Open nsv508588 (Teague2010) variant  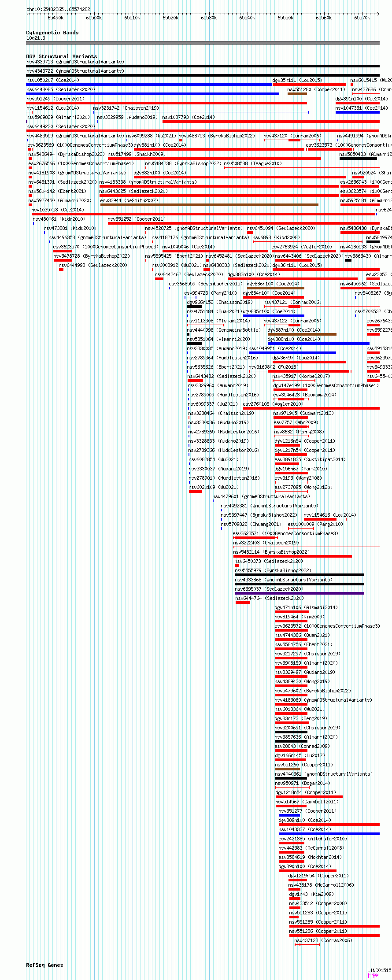(253, 163)
